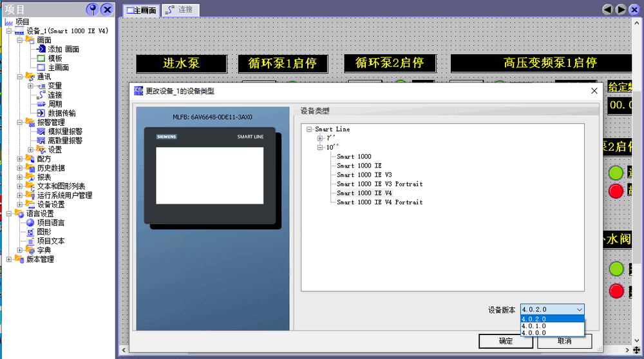644x359 pixels.
Task: Close the 更改设备类型 dialog with X
Action: pos(594,91)
